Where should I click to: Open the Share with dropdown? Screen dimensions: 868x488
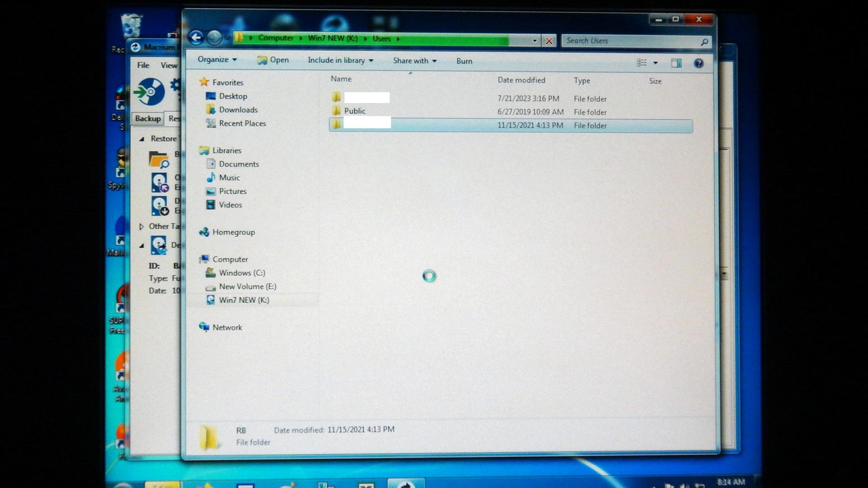pyautogui.click(x=414, y=61)
